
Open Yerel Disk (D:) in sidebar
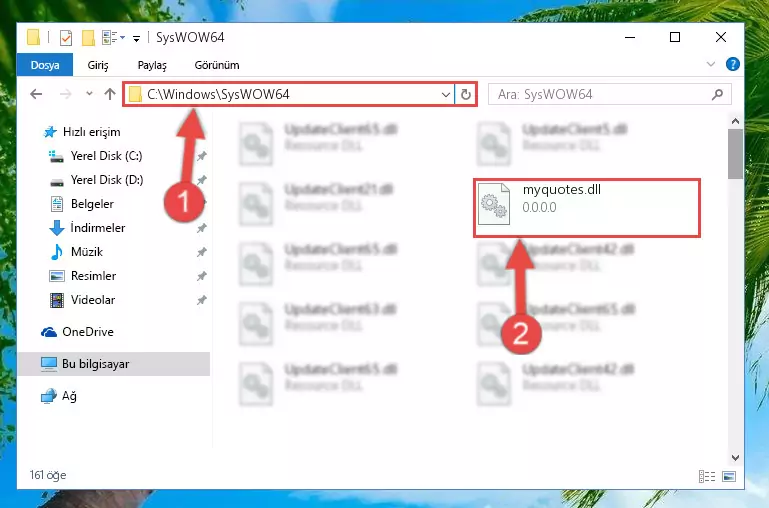(x=96, y=180)
